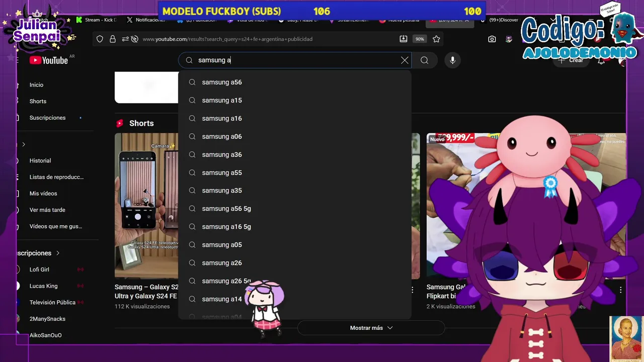Open Vídeos que me gustan in sidebar
This screenshot has height=362, width=644.
point(55,226)
